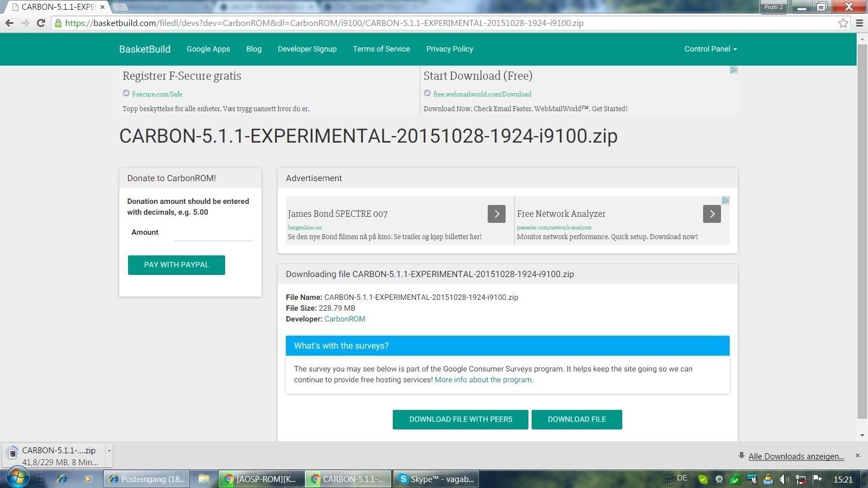Click the Profil 2 profile button
This screenshot has height=488, width=868.
pyautogui.click(x=774, y=7)
